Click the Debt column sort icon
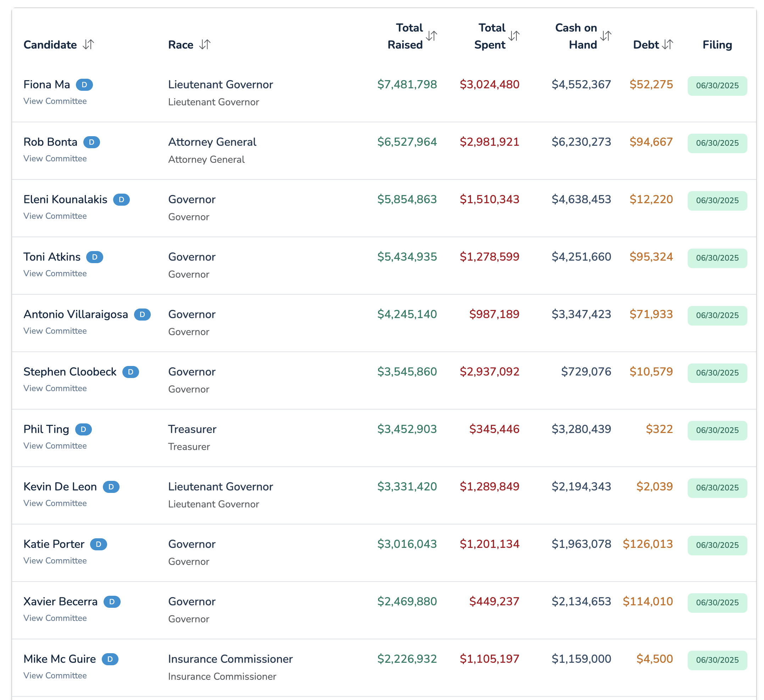The width and height of the screenshot is (764, 700). click(x=668, y=45)
